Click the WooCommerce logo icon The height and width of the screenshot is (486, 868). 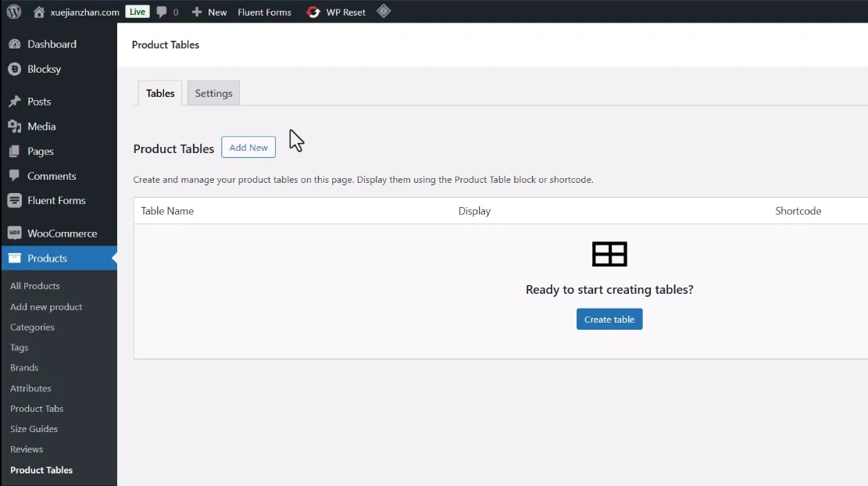coord(14,233)
